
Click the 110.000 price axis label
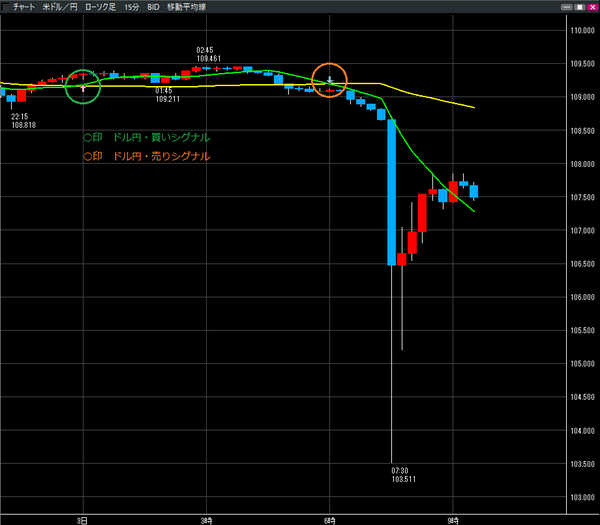pos(582,31)
